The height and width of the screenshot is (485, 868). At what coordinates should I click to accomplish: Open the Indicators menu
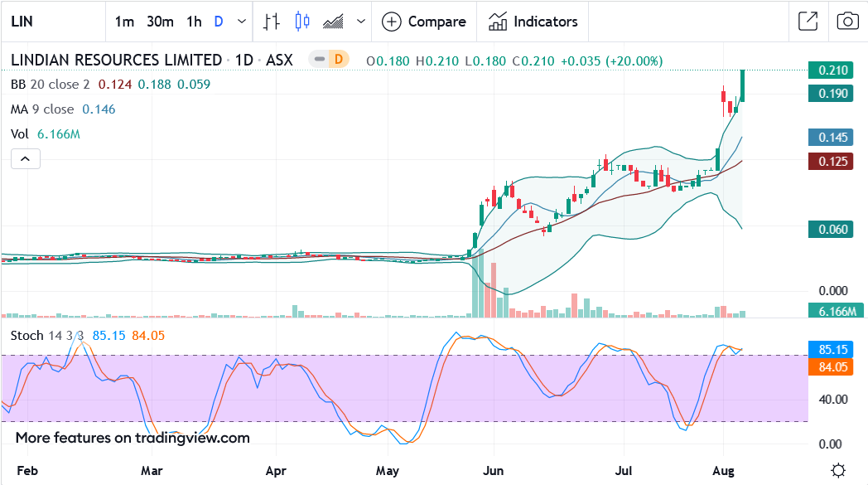[533, 22]
